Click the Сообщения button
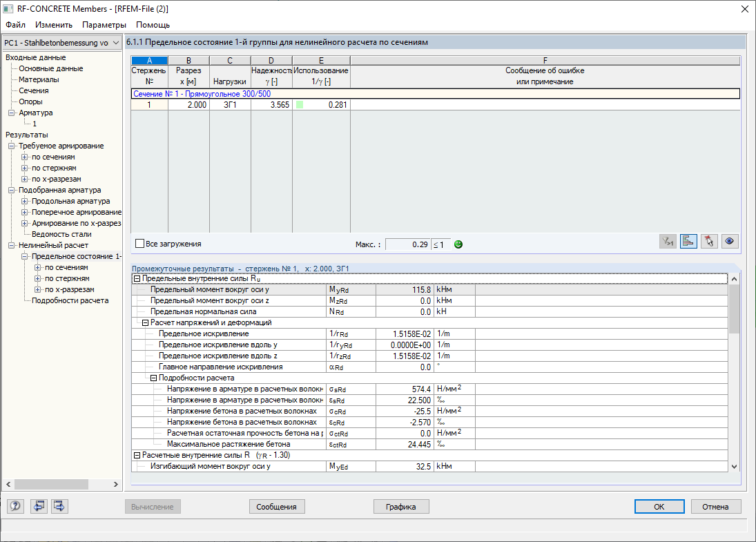Viewport: 756px width, 542px height. click(x=277, y=506)
